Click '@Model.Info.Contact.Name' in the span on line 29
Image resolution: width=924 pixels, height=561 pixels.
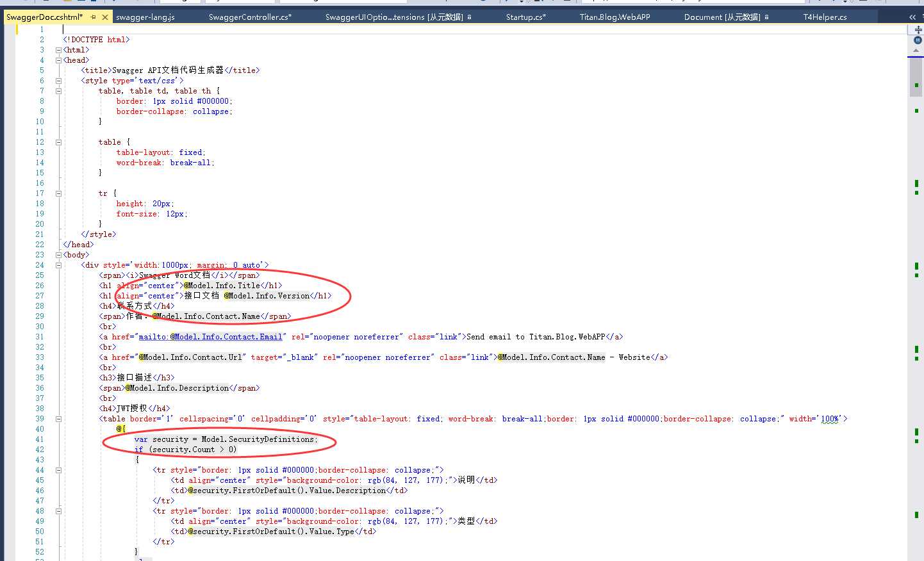[206, 316]
